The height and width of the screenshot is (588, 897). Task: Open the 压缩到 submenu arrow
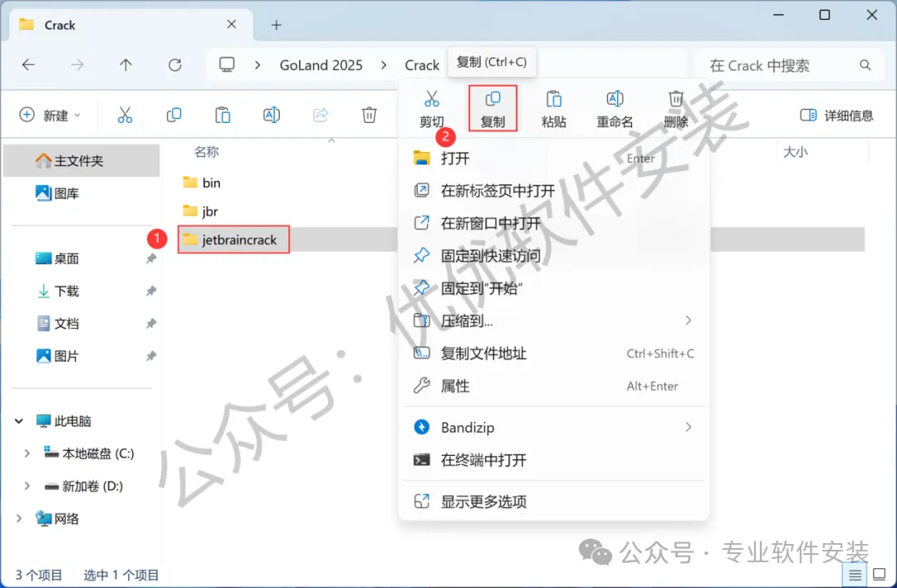click(689, 321)
